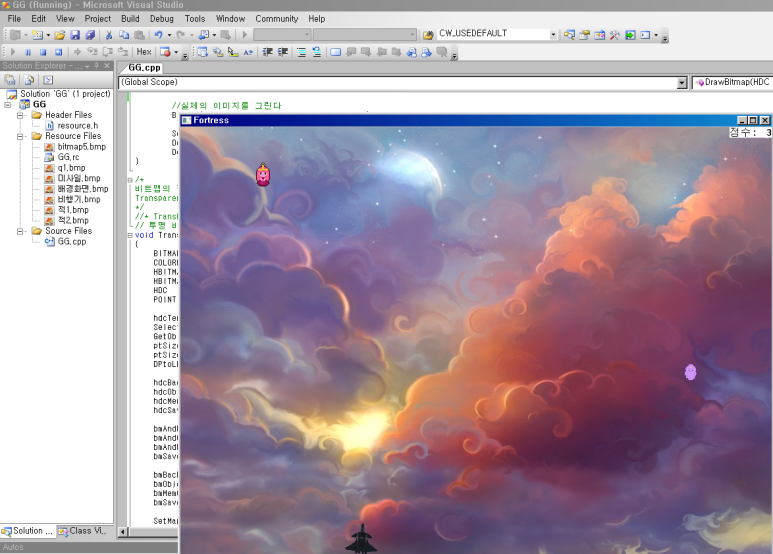This screenshot has width=773, height=554.
Task: Click the pink enemy character in Fortress window
Action: click(x=263, y=174)
